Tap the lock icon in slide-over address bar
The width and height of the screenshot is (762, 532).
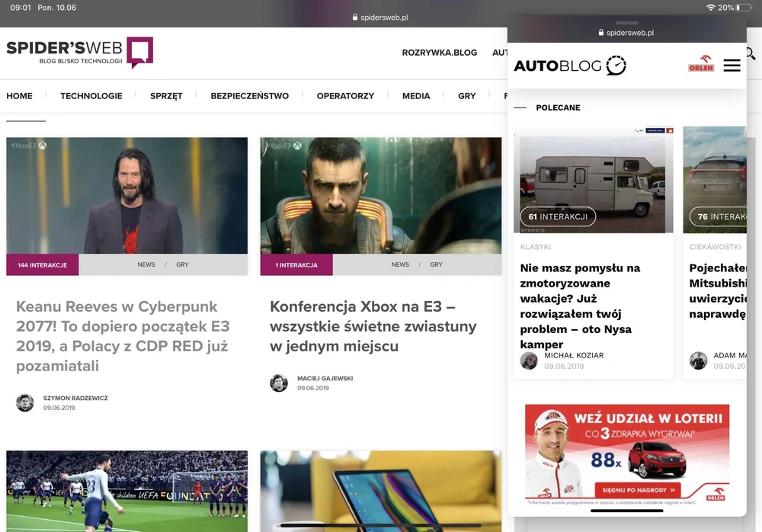601,33
